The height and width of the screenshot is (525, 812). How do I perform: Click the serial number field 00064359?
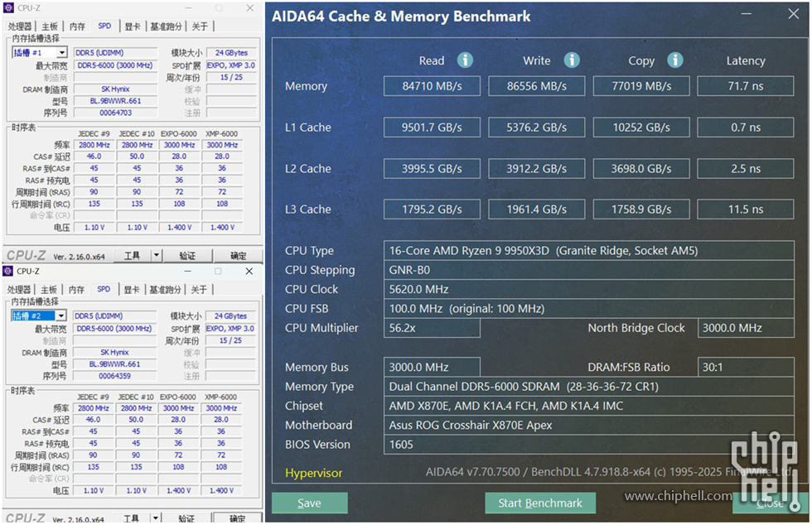[x=114, y=376]
